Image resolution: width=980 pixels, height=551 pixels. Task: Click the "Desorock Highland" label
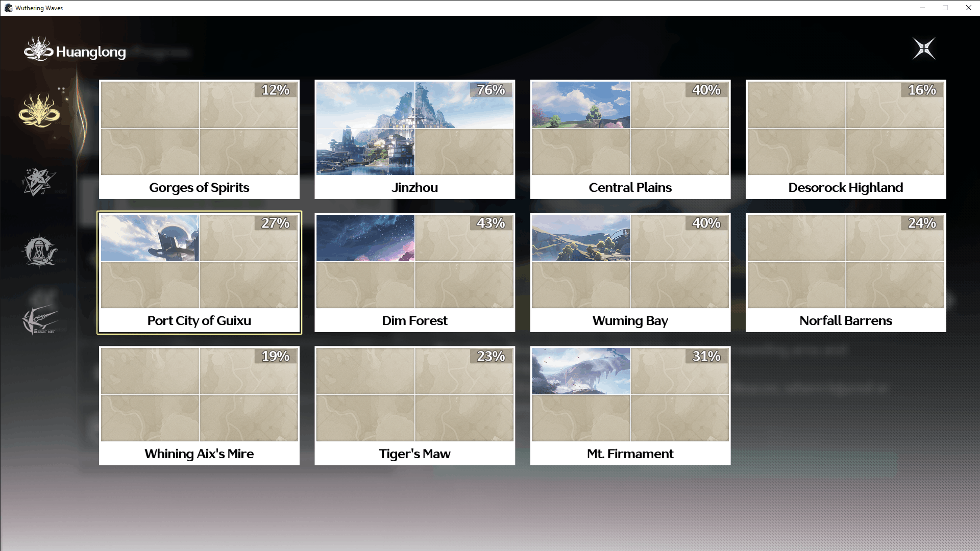pyautogui.click(x=846, y=188)
